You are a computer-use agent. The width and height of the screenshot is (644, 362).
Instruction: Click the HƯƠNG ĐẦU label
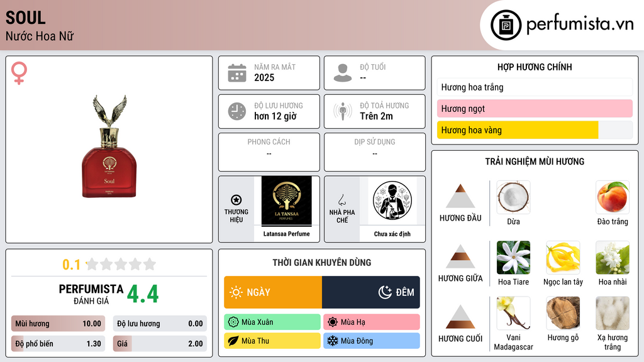[x=460, y=218]
